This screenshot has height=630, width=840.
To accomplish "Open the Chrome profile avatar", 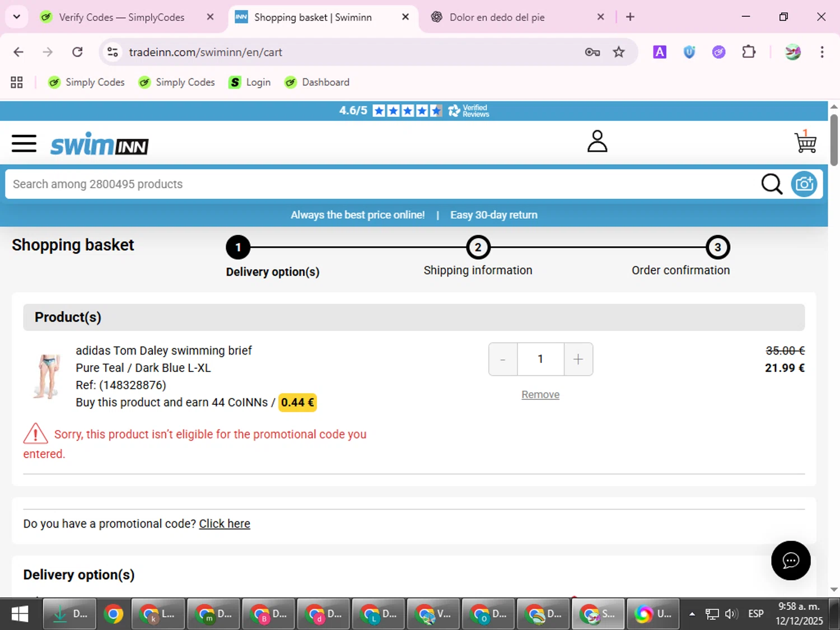I will 792,52.
